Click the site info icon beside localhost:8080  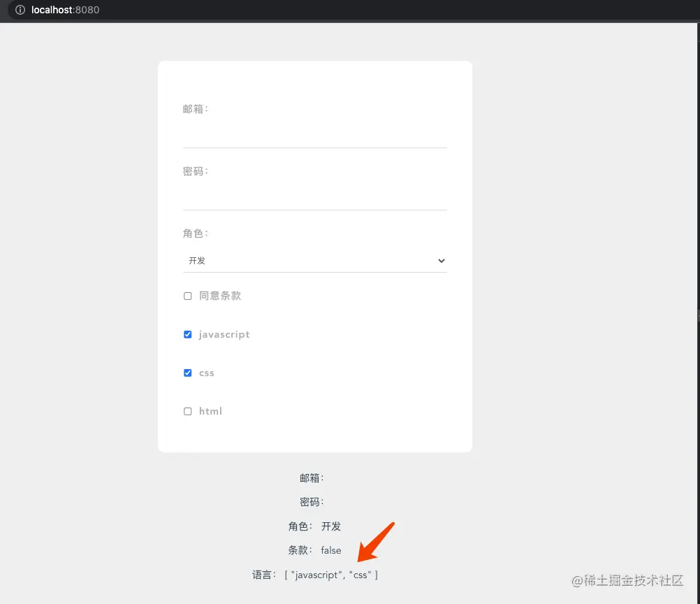click(x=20, y=10)
